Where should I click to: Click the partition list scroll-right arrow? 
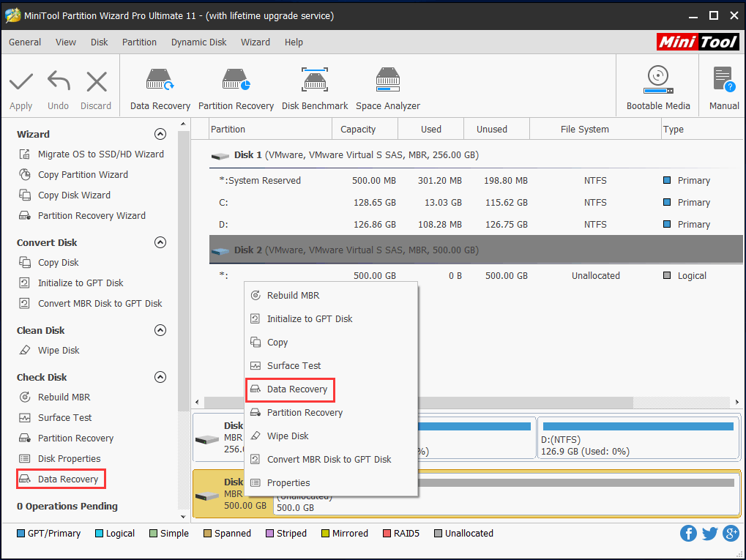click(737, 403)
